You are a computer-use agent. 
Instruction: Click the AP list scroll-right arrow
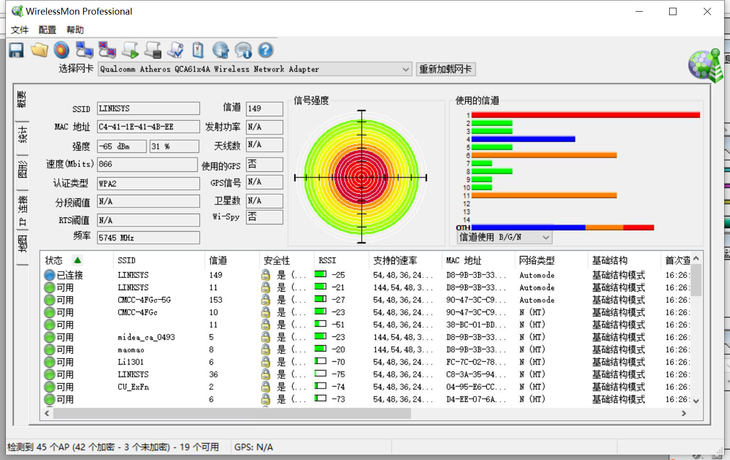point(683,413)
